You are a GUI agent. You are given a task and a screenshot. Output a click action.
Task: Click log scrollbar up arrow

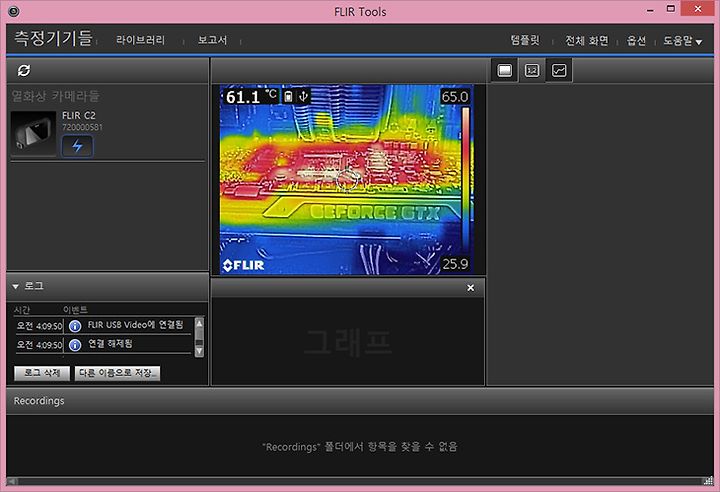coord(199,323)
